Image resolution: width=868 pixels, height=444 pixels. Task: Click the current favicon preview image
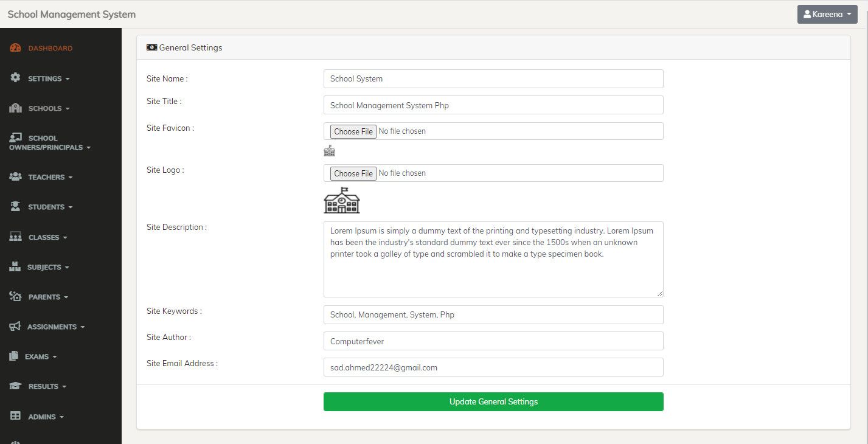pos(329,151)
